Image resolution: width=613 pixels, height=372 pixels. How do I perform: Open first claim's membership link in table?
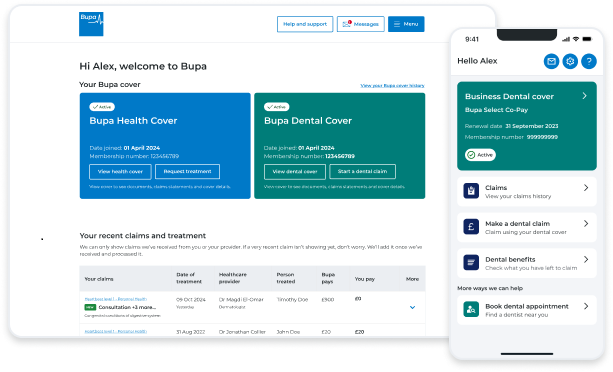(116, 299)
